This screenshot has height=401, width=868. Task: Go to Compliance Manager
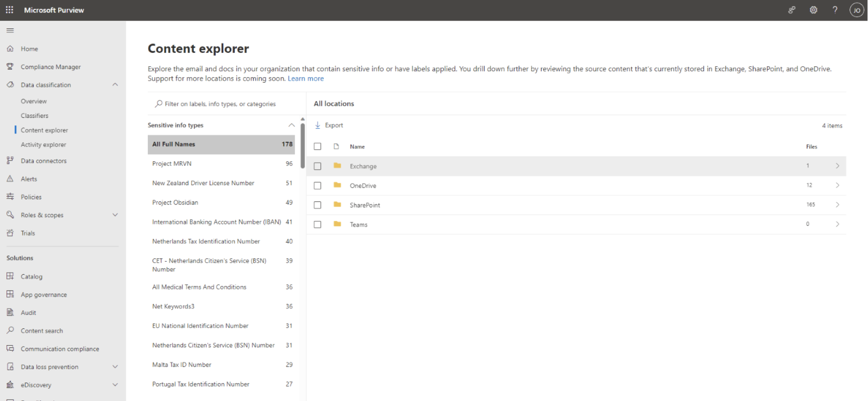coord(51,67)
